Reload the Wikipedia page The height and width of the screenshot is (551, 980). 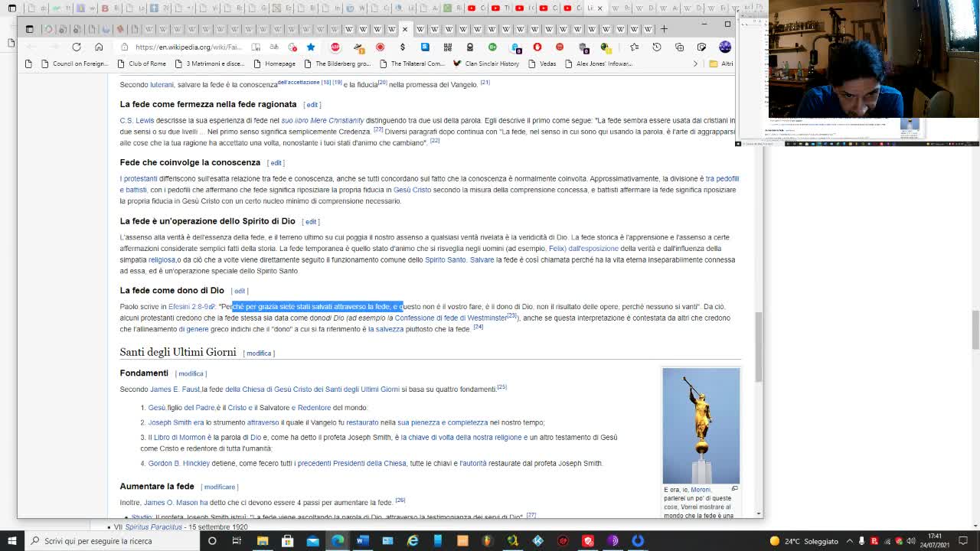tap(77, 47)
